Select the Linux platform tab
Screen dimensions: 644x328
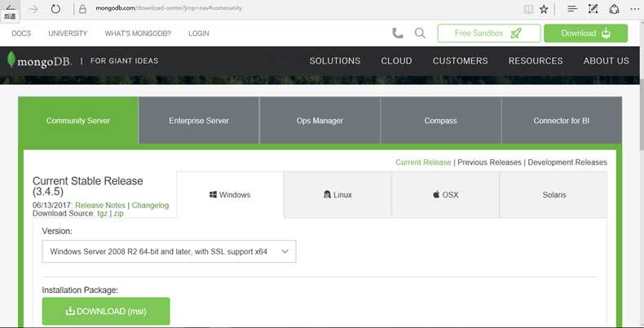coord(337,195)
